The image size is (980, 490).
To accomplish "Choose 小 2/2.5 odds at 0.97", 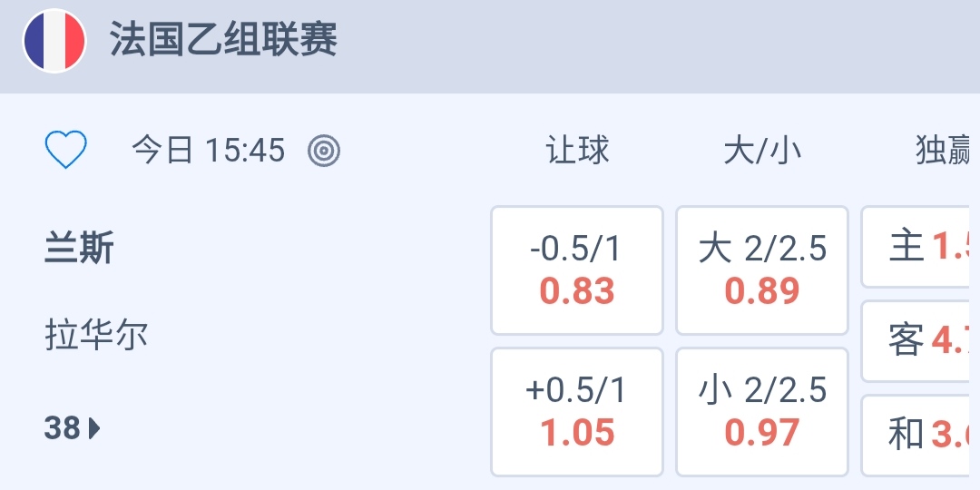I will 762,412.
